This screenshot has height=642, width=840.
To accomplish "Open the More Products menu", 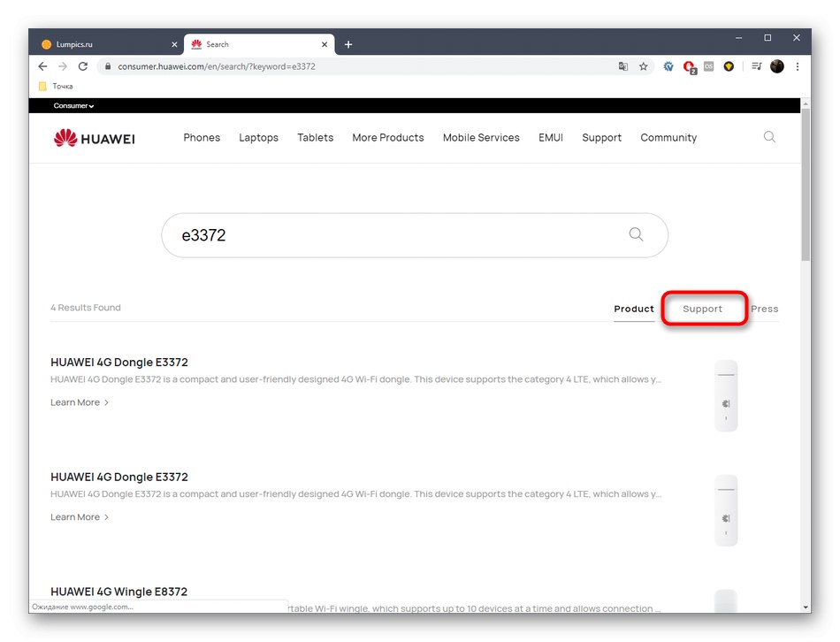I will 388,138.
